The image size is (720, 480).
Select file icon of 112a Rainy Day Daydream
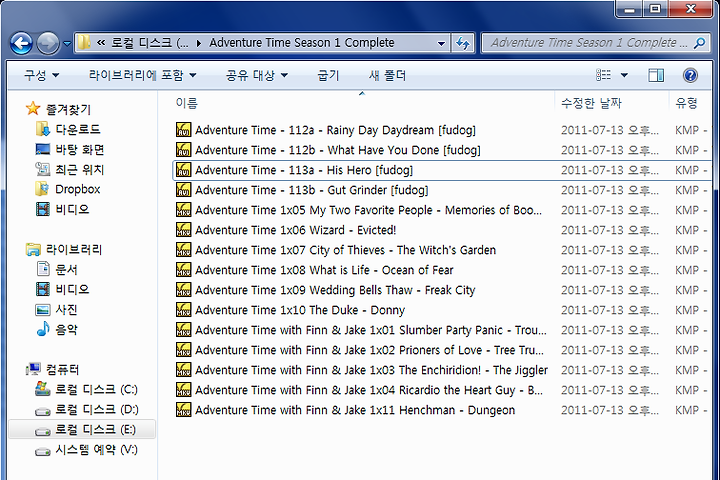coord(183,130)
